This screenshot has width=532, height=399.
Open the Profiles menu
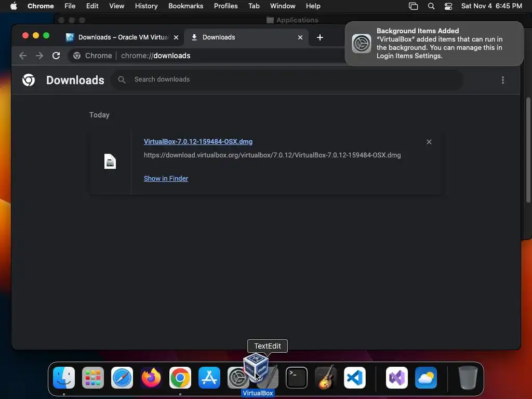coord(225,6)
